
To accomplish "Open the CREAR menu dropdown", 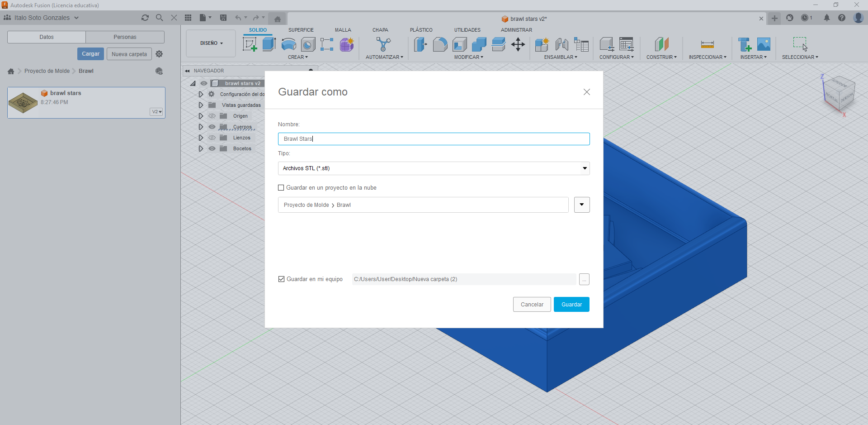I will tap(298, 57).
